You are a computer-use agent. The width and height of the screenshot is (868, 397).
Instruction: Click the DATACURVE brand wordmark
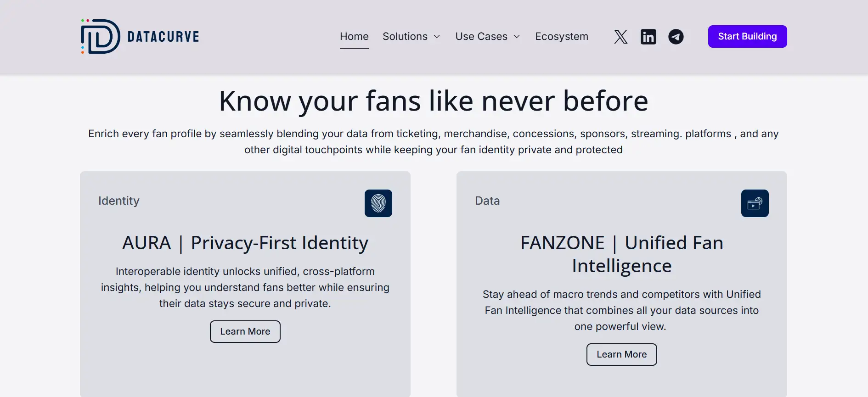[163, 37]
